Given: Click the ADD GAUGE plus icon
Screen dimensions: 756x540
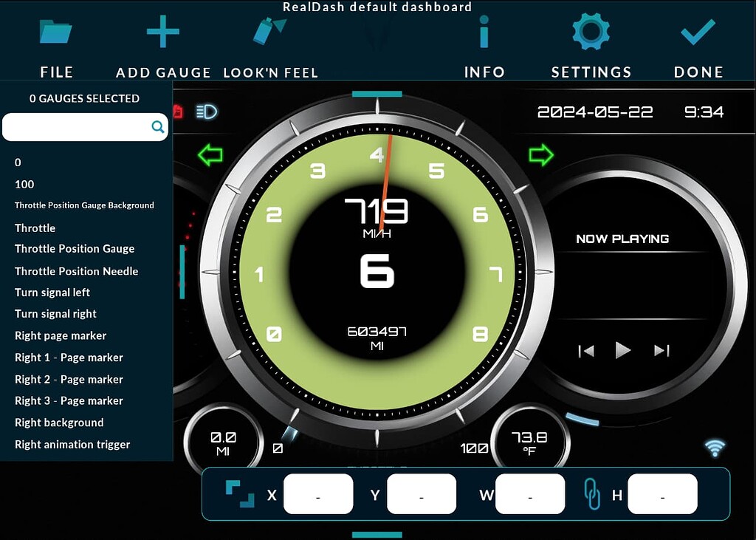Looking at the screenshot, I should [162, 33].
